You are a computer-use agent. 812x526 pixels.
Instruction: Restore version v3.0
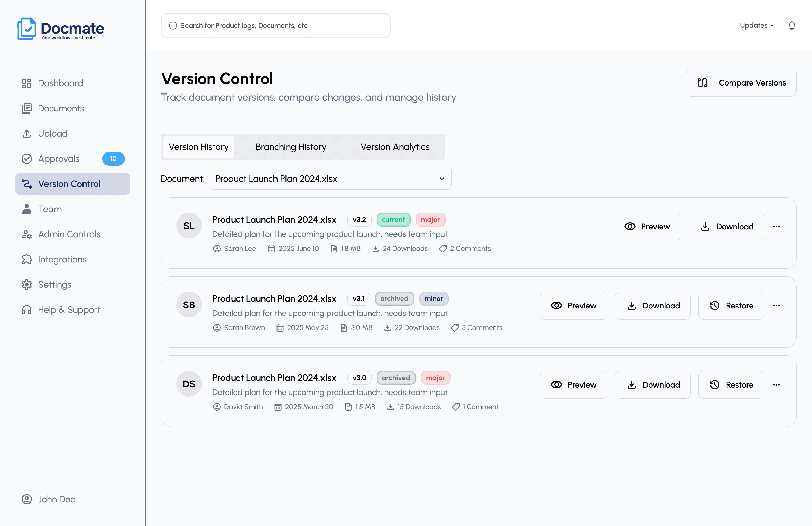(x=731, y=385)
